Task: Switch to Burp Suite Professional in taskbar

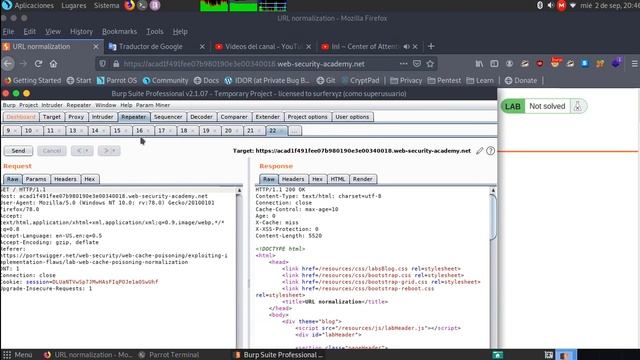Action: click(278, 355)
